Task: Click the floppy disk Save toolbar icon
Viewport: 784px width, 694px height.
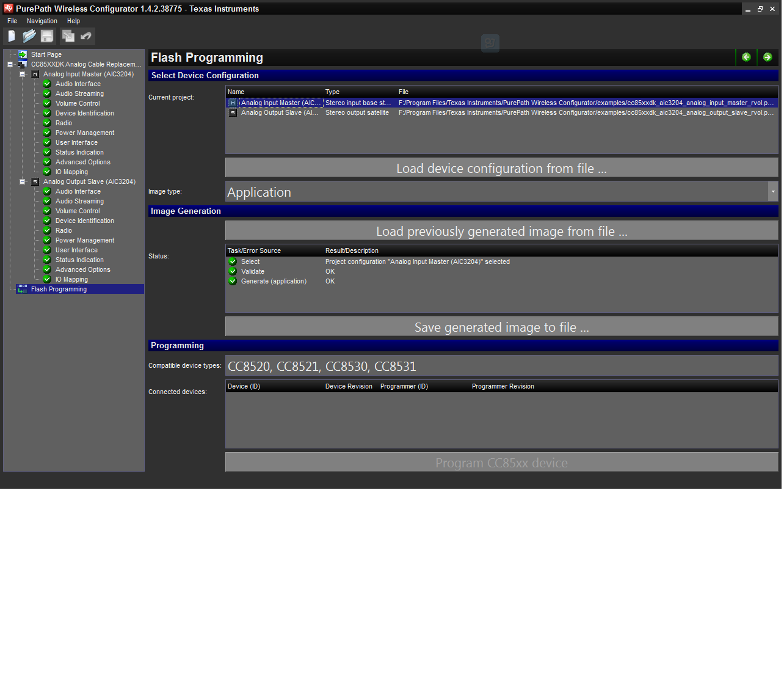Action: (47, 36)
